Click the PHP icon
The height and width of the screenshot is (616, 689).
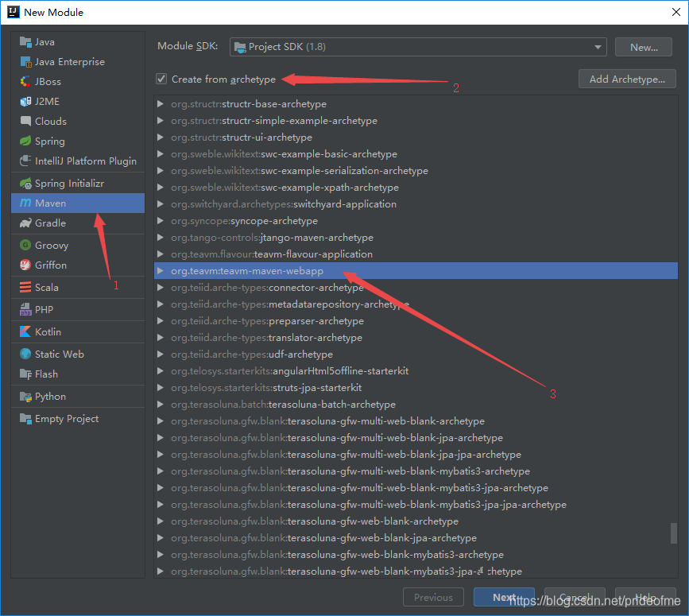(x=25, y=309)
